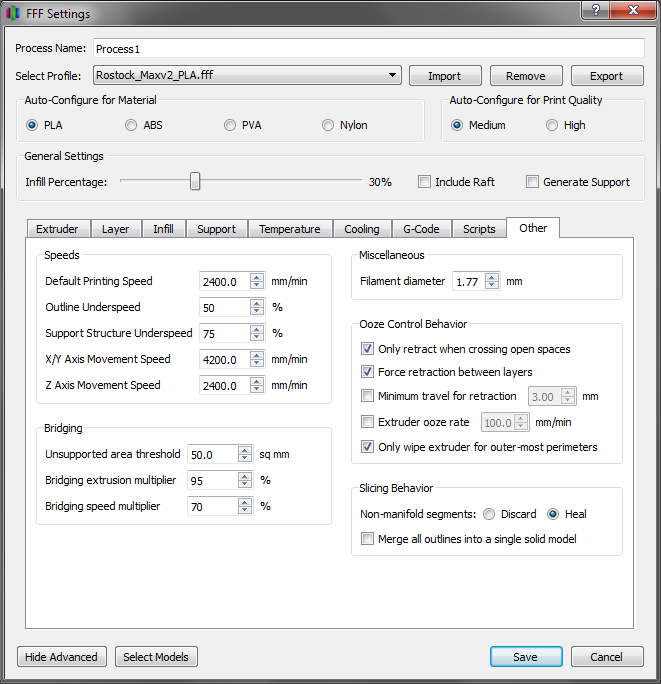Increase Bridging speed multiplier value
Image resolution: width=661 pixels, height=684 pixels.
(245, 502)
